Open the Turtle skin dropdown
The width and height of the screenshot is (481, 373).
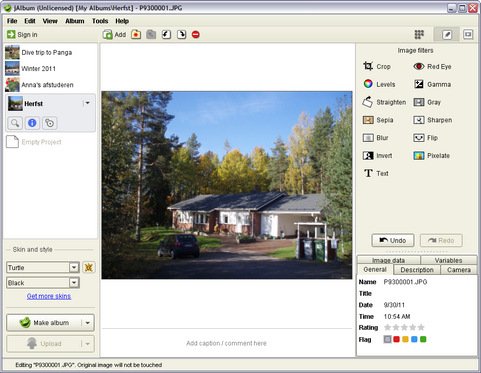coord(74,267)
